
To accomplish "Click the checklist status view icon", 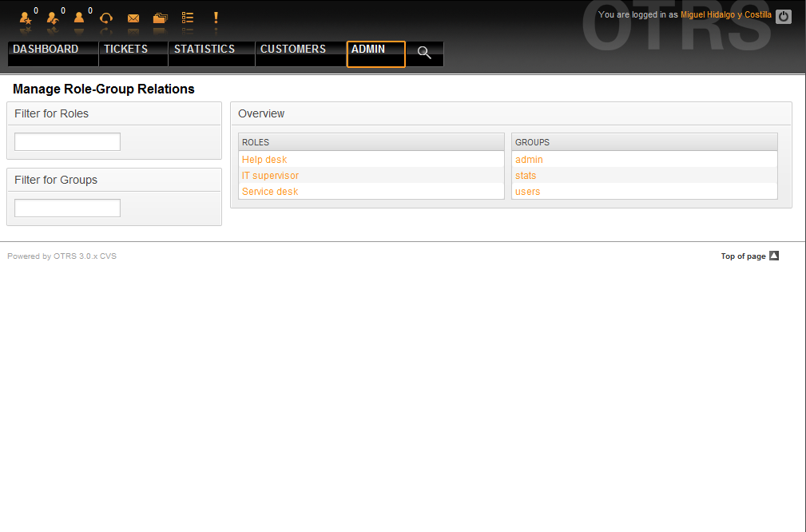I will click(x=188, y=18).
